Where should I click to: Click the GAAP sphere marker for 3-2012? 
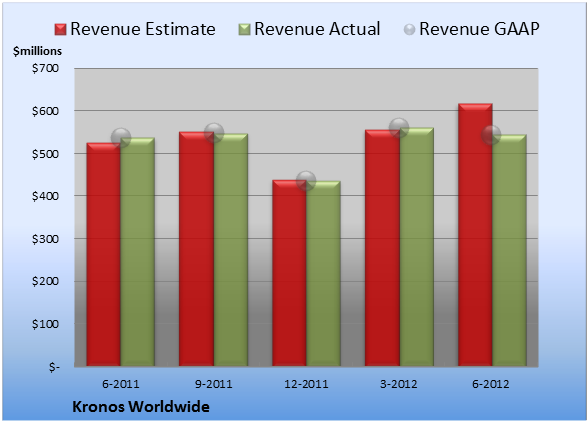399,128
